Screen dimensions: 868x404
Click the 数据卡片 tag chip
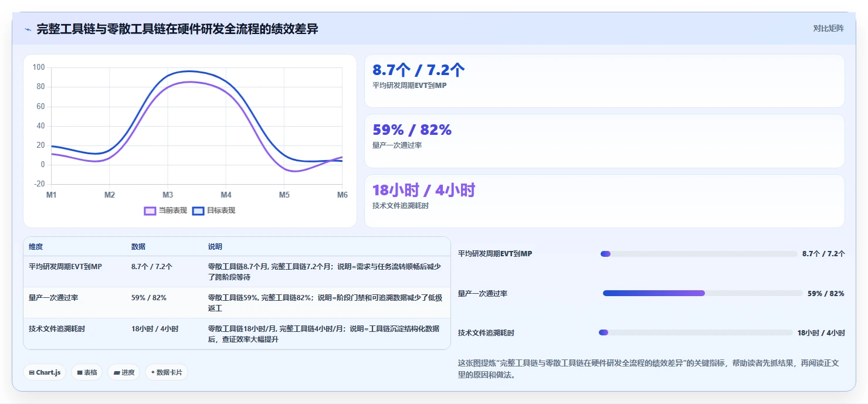tap(167, 372)
